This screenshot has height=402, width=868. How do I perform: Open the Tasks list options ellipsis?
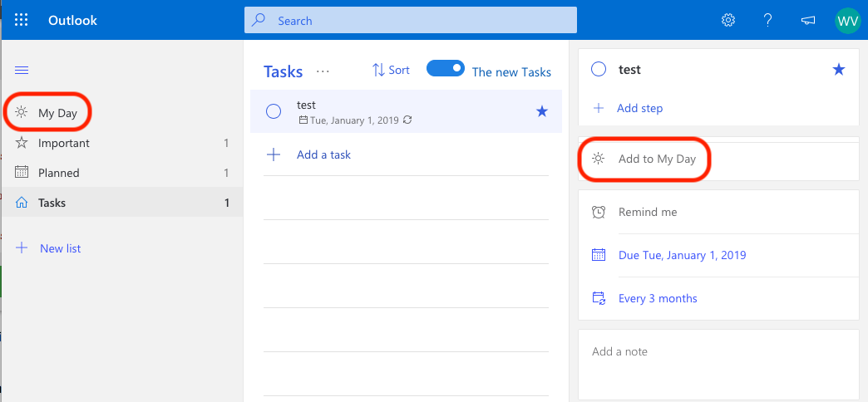323,71
